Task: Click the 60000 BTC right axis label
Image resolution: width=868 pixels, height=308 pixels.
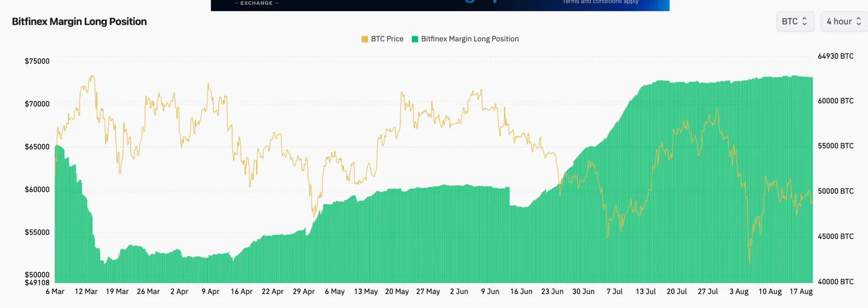Action: tap(836, 101)
